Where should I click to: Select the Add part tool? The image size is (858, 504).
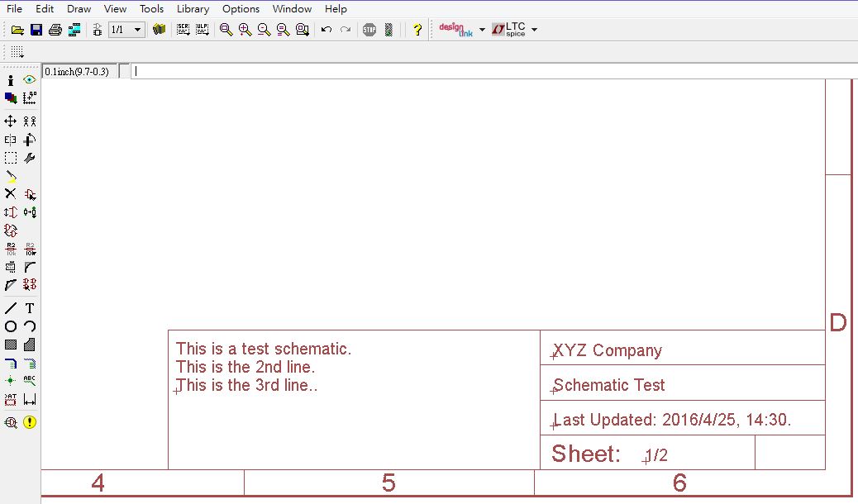[x=30, y=193]
